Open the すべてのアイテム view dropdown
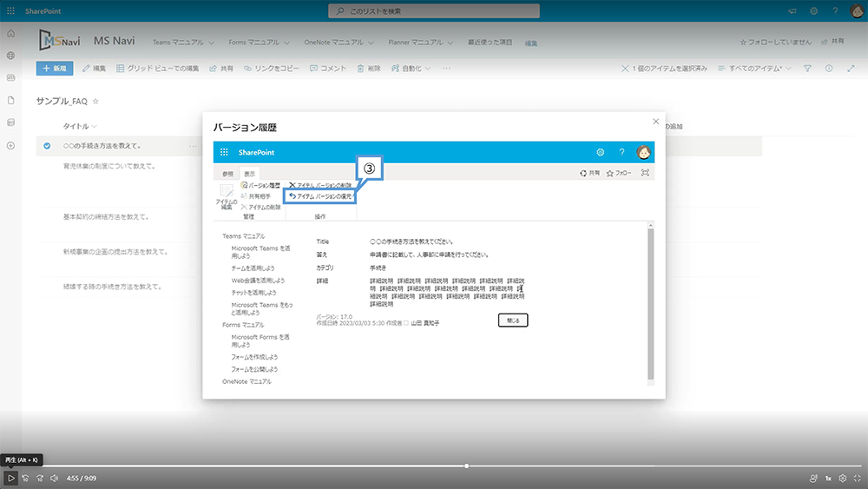 (x=754, y=68)
